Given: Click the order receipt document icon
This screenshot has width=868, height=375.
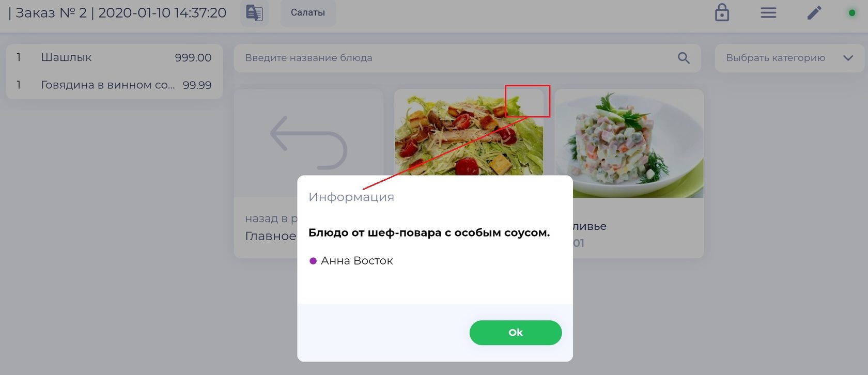Looking at the screenshot, I should pos(254,12).
